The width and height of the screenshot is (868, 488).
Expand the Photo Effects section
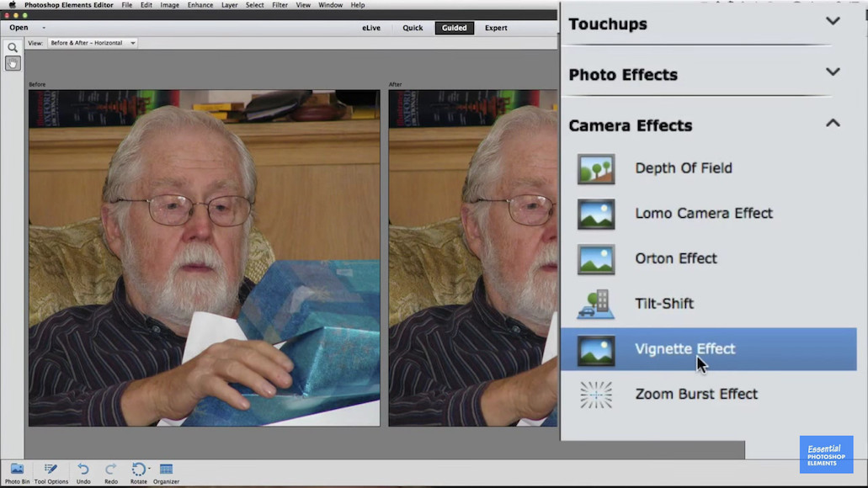tap(833, 72)
